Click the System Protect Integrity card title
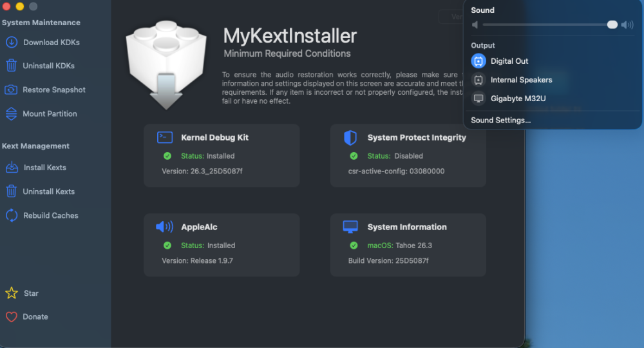 (417, 138)
